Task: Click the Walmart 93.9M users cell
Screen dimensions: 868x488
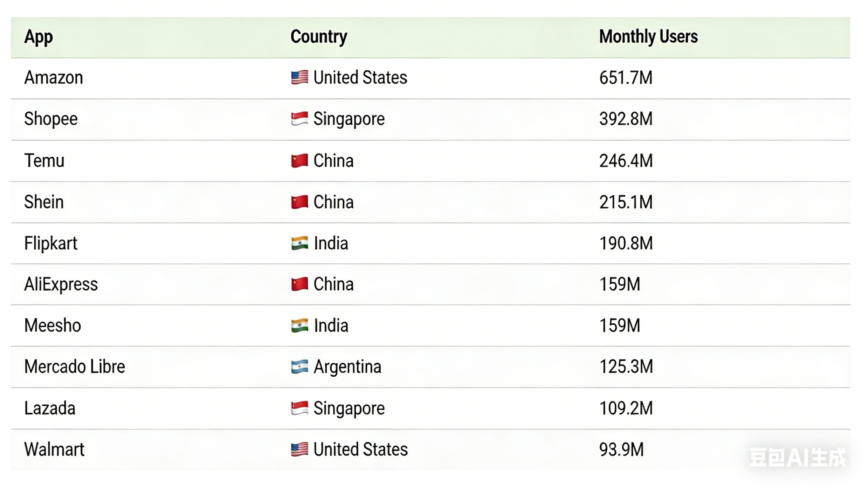Action: 621,449
